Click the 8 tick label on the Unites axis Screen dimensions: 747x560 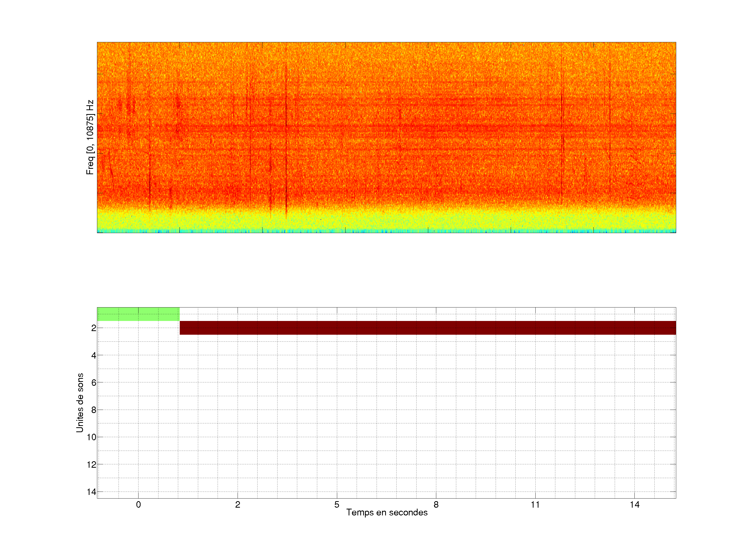[94, 410]
